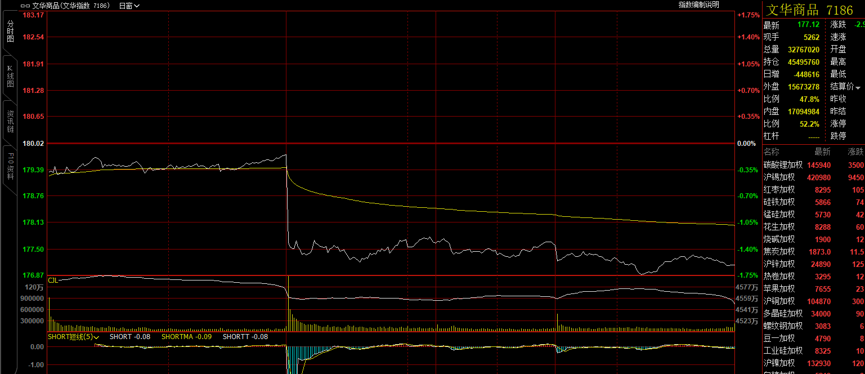
Task: Click the +1.75% percent axis label
Action: click(748, 15)
